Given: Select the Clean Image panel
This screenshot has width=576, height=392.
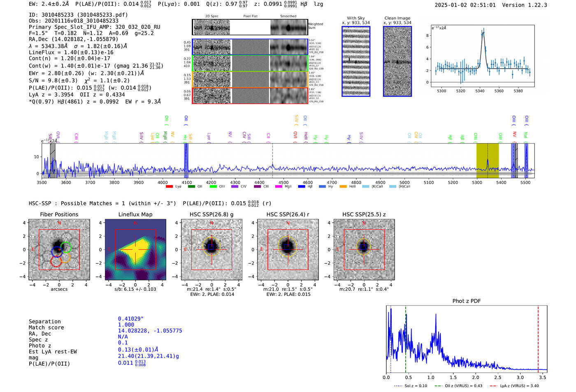Looking at the screenshot, I should [397, 61].
